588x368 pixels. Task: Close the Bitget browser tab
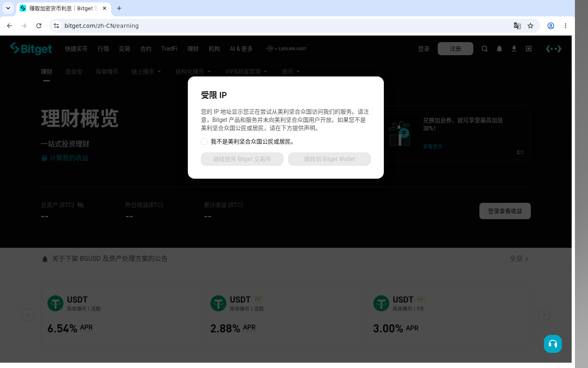pyautogui.click(x=105, y=8)
